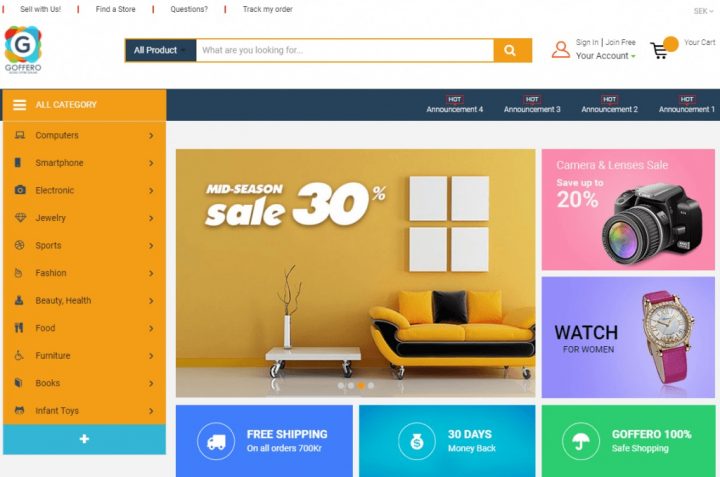
Task: Click the money bag icon for 30 Days
Action: (416, 441)
